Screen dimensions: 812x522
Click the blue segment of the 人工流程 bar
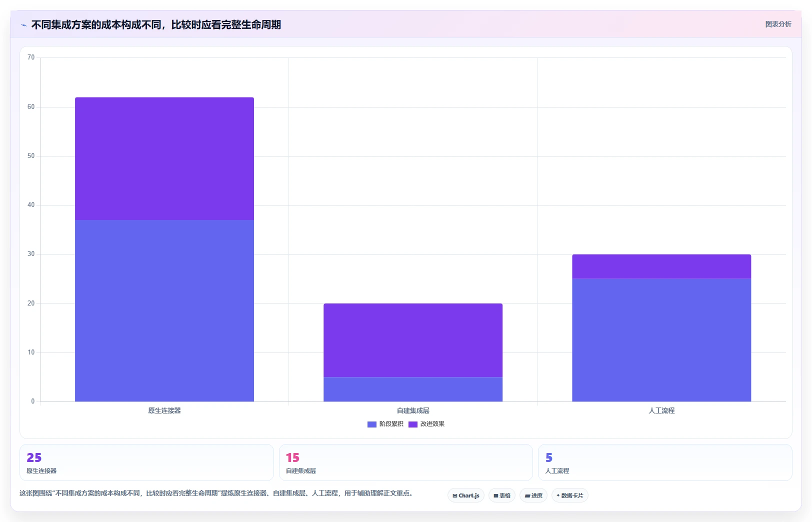tap(661, 340)
